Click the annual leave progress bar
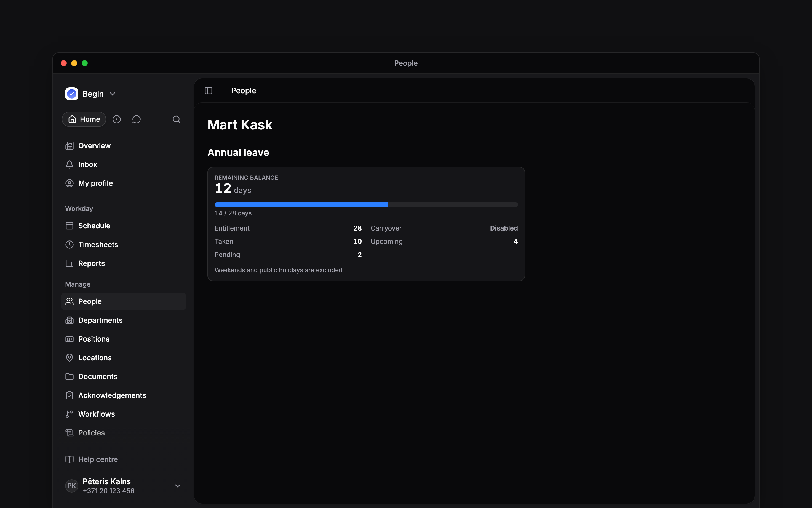 point(366,205)
